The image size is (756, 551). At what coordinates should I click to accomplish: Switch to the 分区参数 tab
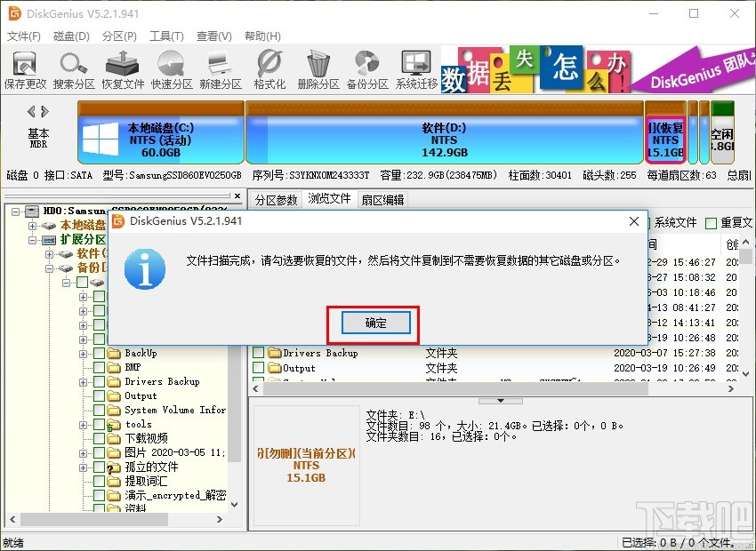(x=276, y=199)
